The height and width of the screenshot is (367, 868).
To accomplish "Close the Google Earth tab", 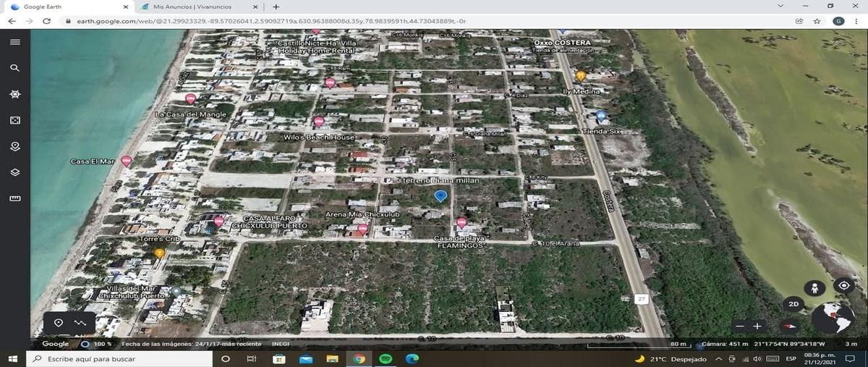I will pyautogui.click(x=125, y=7).
